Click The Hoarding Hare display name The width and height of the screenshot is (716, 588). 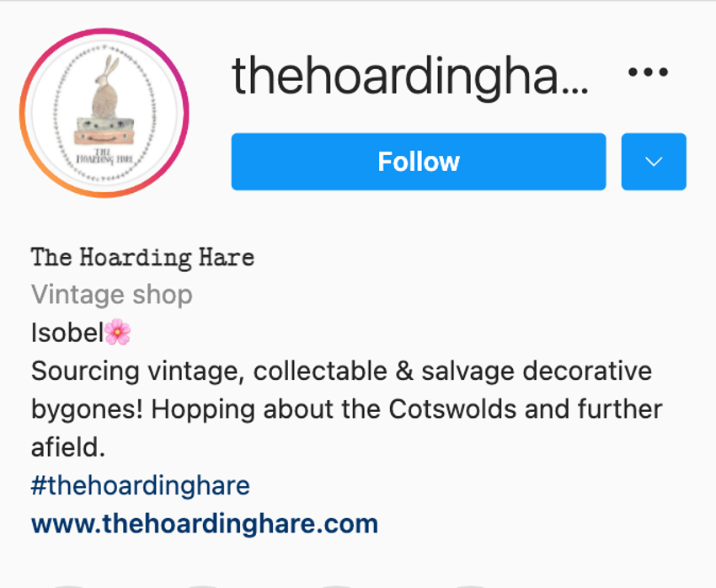click(x=142, y=258)
